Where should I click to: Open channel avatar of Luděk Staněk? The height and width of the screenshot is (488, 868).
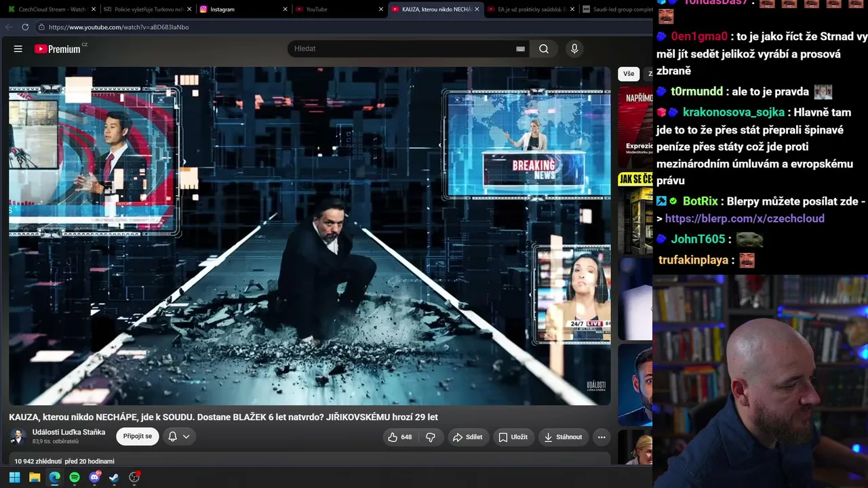click(18, 436)
